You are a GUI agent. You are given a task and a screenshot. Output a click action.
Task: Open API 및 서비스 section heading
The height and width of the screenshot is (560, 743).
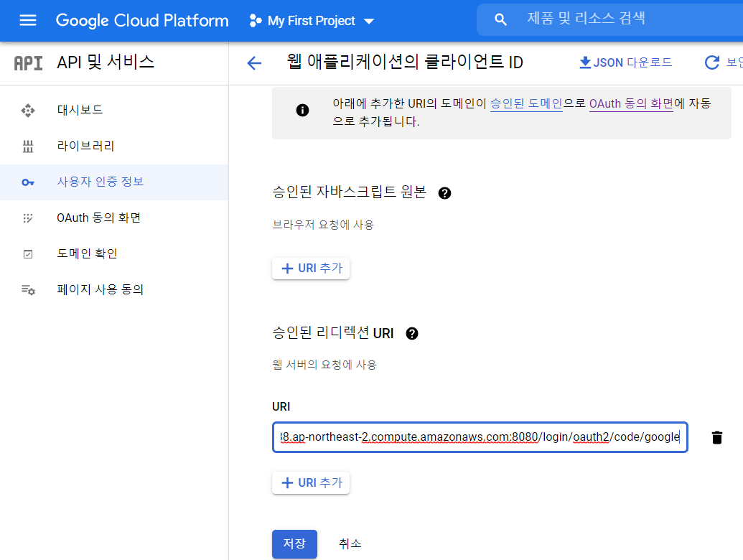(106, 62)
